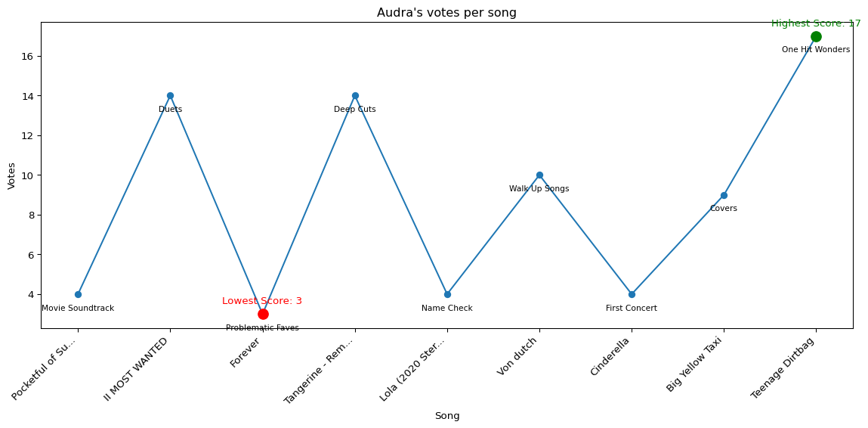Click the red lowest score data point
Image resolution: width=868 pixels, height=428 pixels.
coord(263,314)
